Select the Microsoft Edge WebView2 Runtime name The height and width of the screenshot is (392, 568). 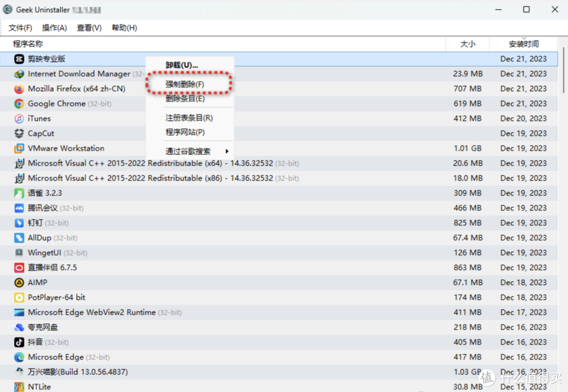92,313
